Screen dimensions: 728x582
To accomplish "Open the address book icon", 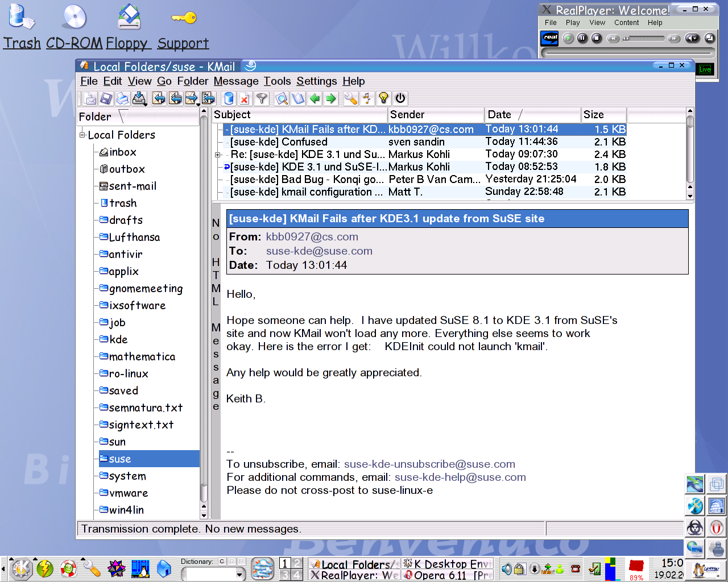I will pos(298,98).
